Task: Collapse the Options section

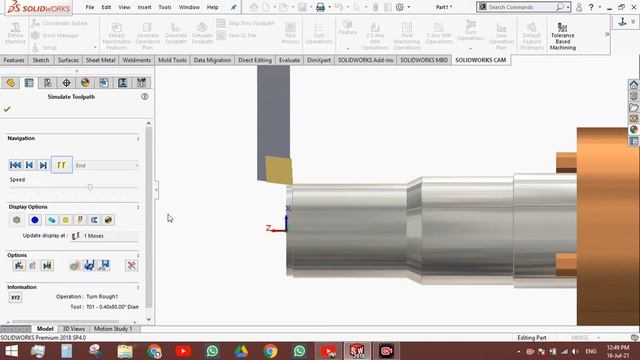Action: [x=138, y=256]
